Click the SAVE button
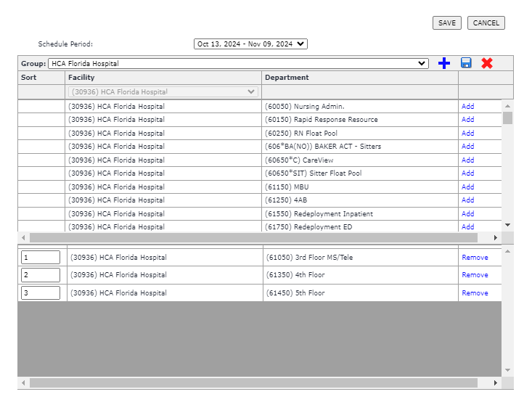This screenshot has width=532, height=405. click(447, 22)
